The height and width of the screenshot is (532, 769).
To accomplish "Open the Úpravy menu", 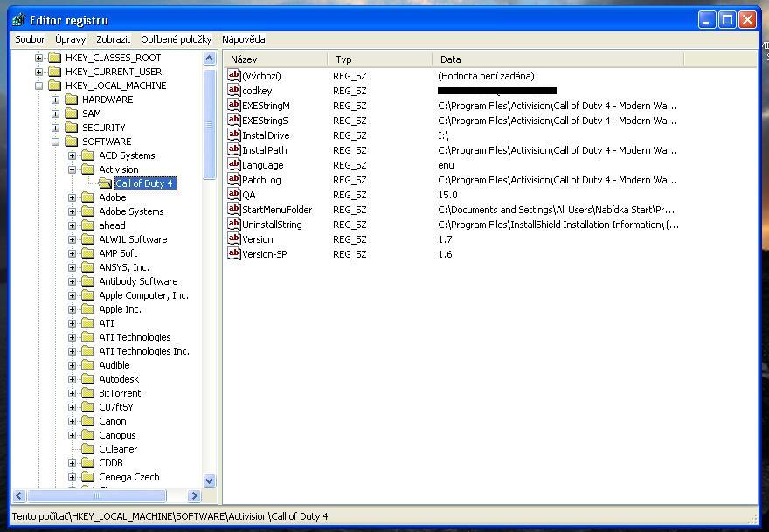I will coord(70,39).
